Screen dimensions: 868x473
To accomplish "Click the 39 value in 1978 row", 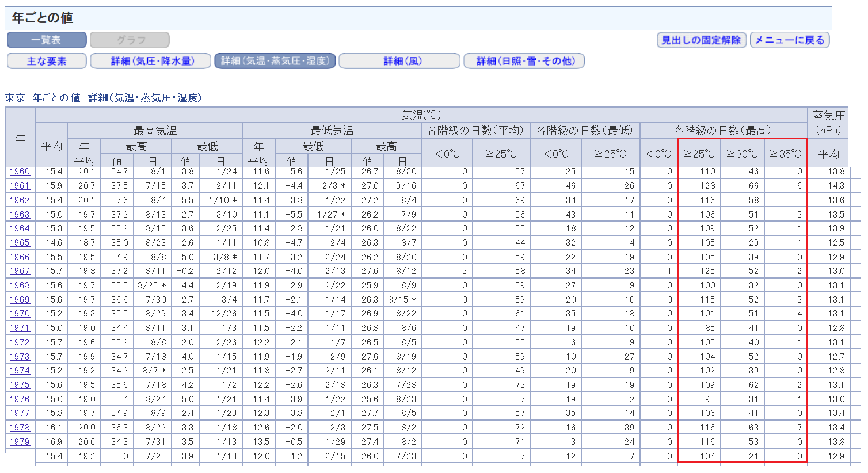I will tap(629, 427).
